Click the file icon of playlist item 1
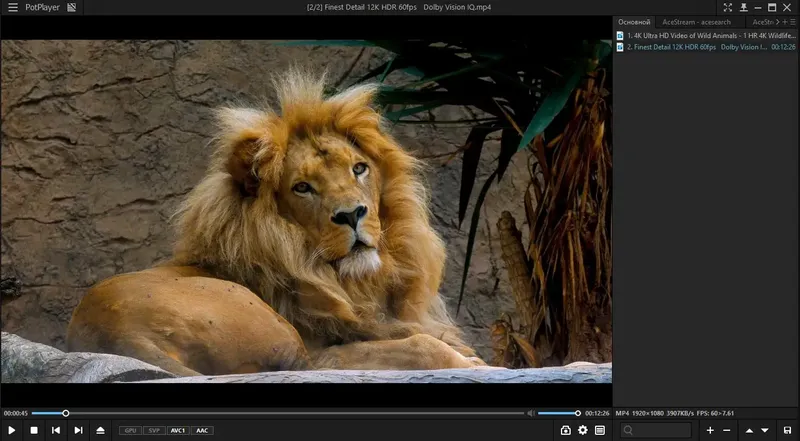 coord(620,36)
